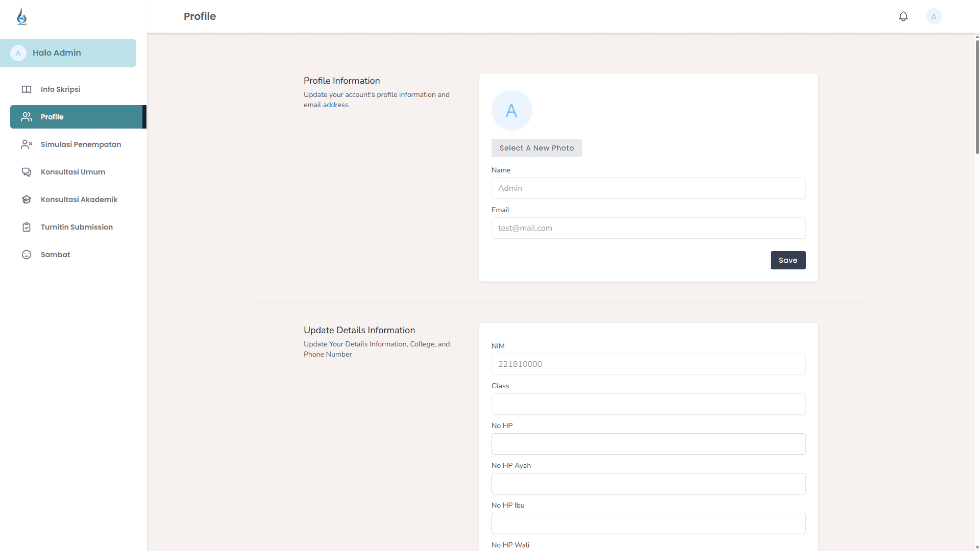980x551 pixels.
Task: Click the Turnitin Submission clipboard icon
Action: coord(27,227)
